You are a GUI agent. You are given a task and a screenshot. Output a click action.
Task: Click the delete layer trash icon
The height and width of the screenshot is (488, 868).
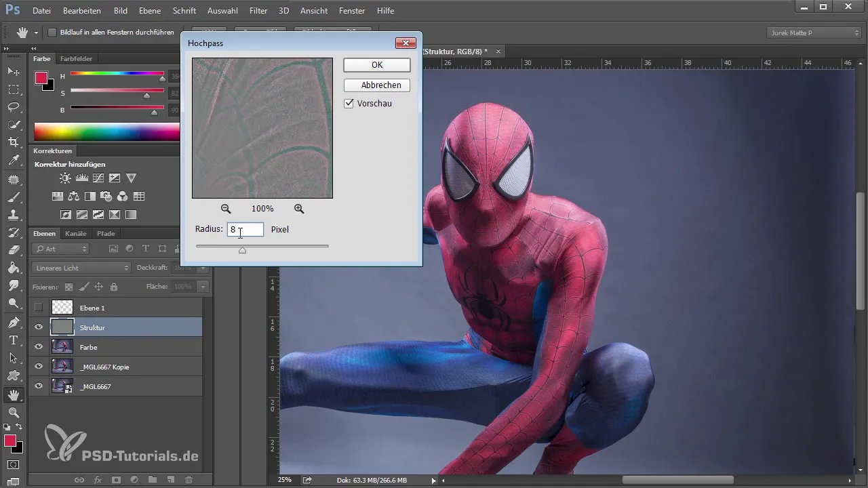(189, 479)
